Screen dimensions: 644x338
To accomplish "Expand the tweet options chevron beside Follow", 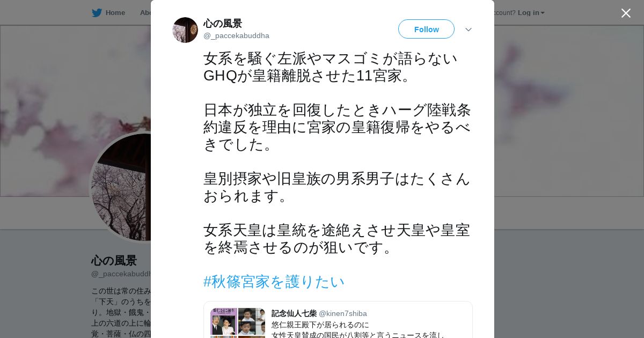I will 468,30.
